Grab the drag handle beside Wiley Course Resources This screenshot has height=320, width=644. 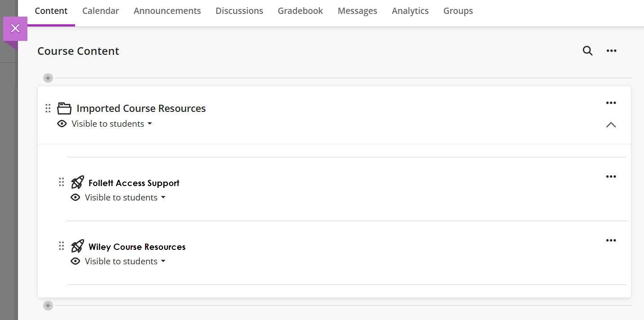pos(62,246)
